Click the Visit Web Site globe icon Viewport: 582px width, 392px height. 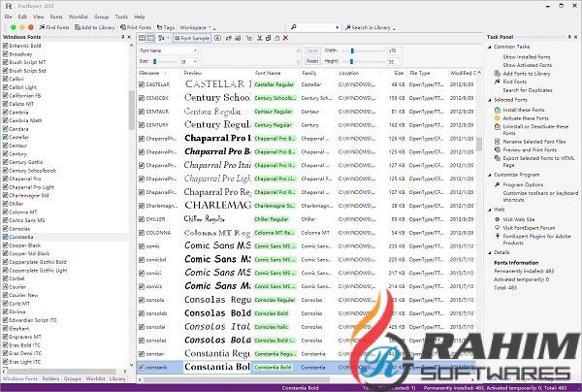498,219
